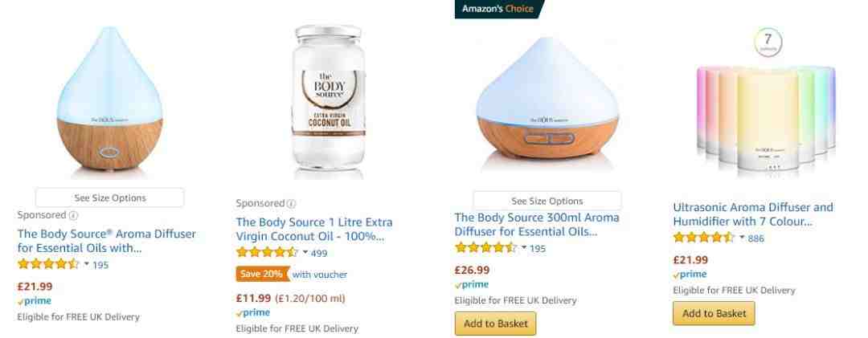
Task: Click the Save 20% voucher badge
Action: 262,275
